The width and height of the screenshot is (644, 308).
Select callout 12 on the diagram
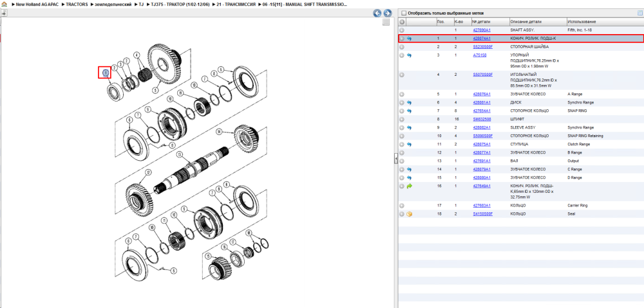pyautogui.click(x=149, y=172)
